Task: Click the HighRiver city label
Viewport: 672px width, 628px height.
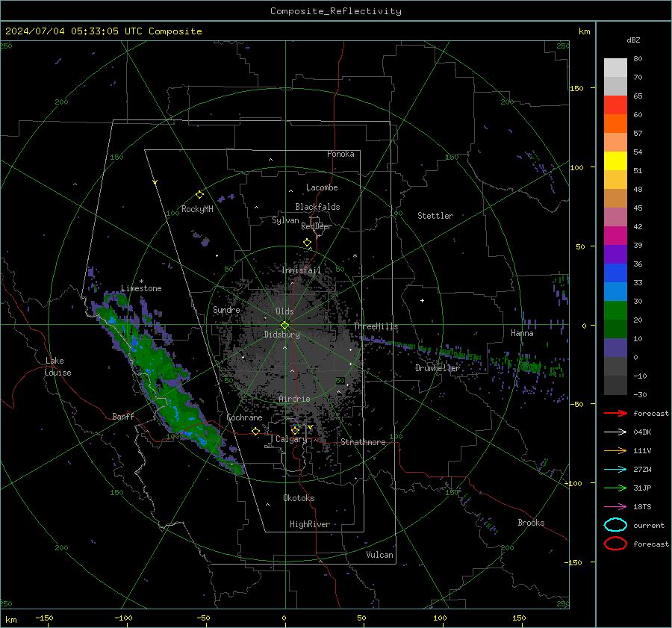Action: tap(310, 524)
